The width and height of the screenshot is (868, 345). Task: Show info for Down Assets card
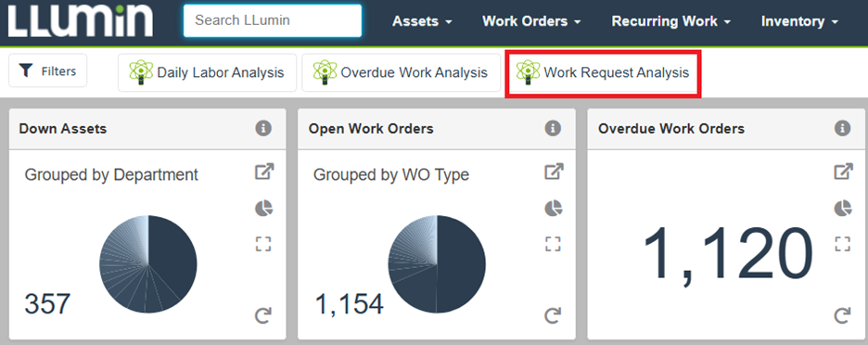pos(263,128)
